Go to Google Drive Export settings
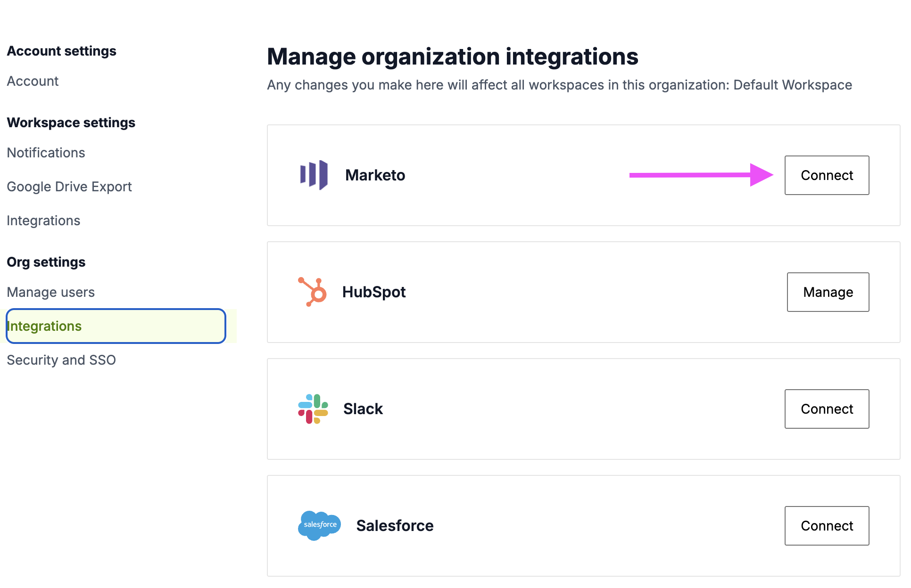 [x=69, y=187]
